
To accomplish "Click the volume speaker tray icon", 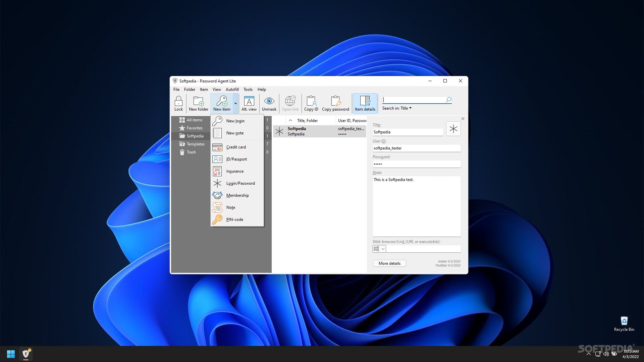I will [606, 354].
